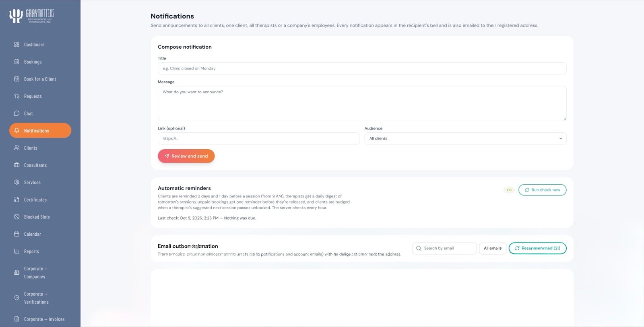
Task: Click Run check now button
Action: point(542,190)
